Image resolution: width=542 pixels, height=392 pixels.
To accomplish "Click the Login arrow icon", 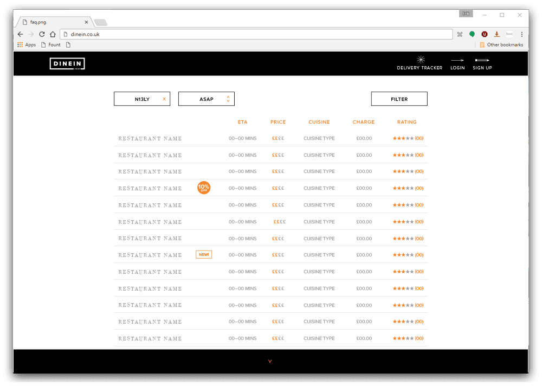I will click(457, 60).
